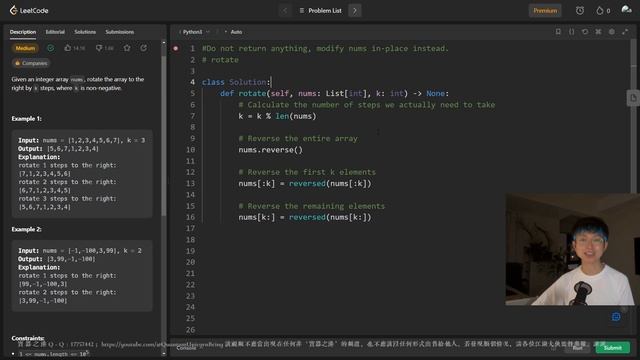Expand the editor to fullscreen
Screen dimensions: 640x360
(625, 31)
